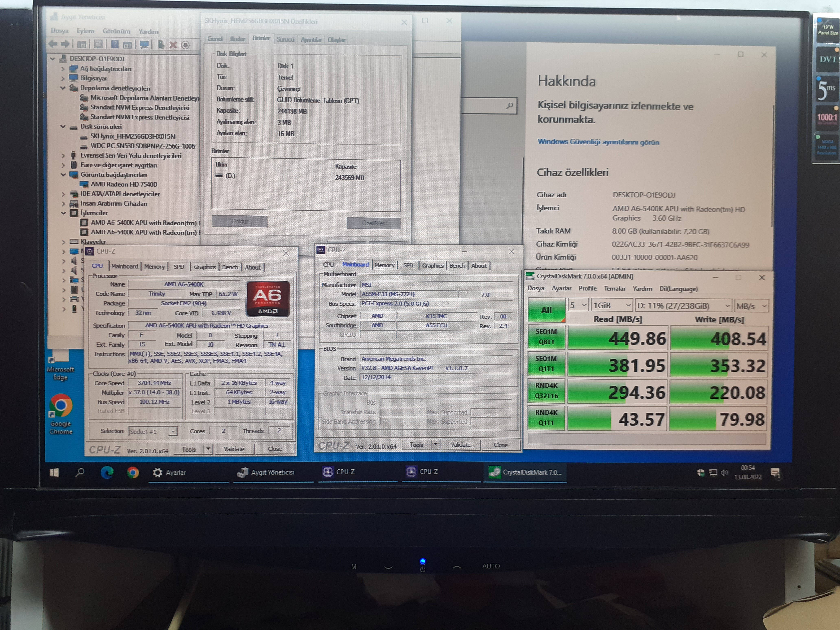This screenshot has height=630, width=840.
Task: Select the SKHynix_HFM256GD3HX015N disk entry
Action: 132,136
